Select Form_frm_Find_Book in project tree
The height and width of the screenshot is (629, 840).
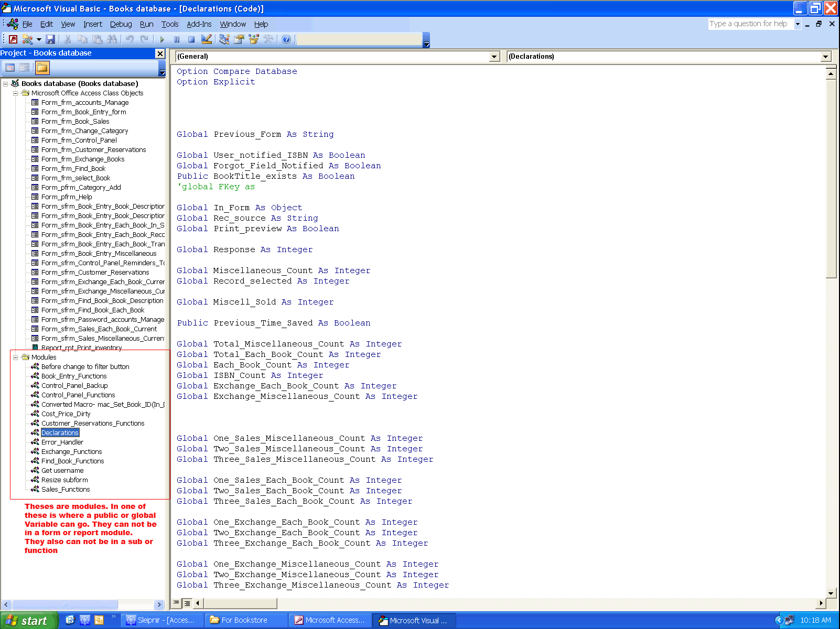click(x=73, y=169)
